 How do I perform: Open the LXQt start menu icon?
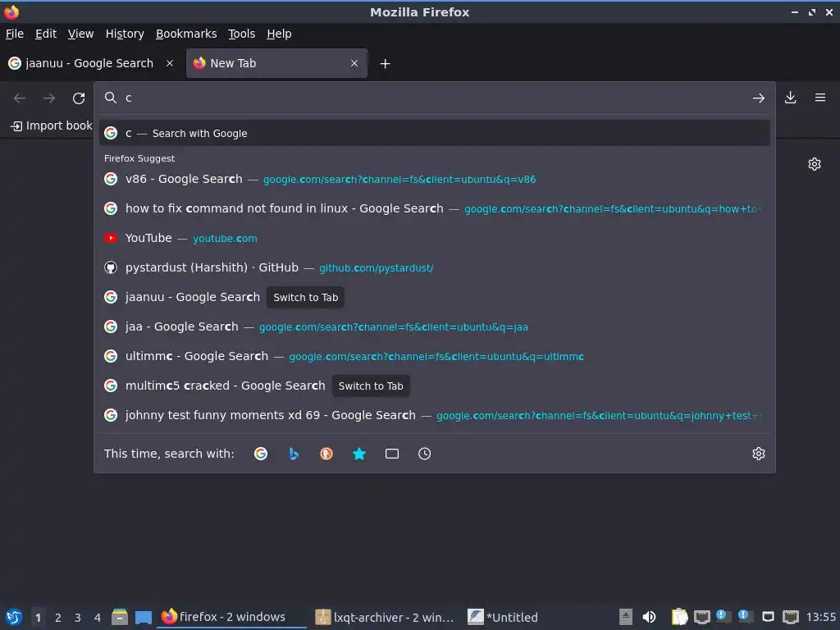(14, 617)
